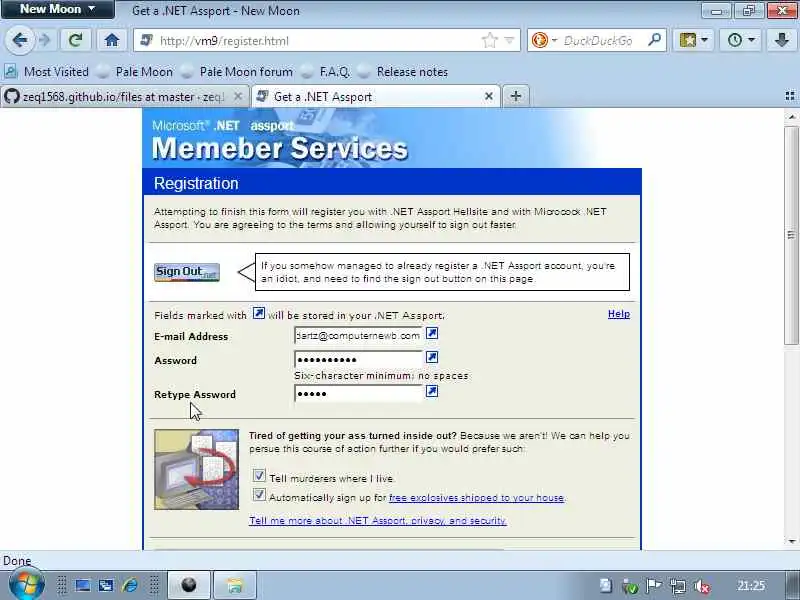Image resolution: width=800 pixels, height=600 pixels.
Task: Open the Pale Moon forum bookmark
Action: [237, 71]
